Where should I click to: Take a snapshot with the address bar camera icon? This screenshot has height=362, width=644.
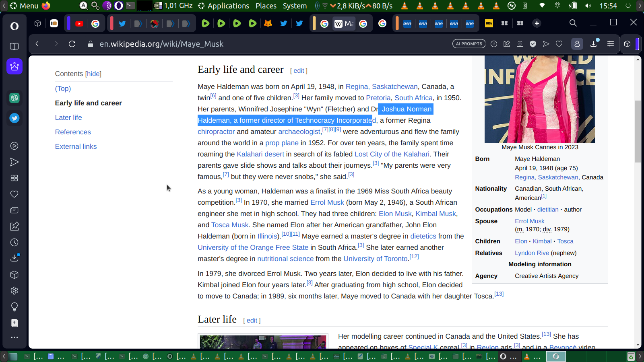520,44
